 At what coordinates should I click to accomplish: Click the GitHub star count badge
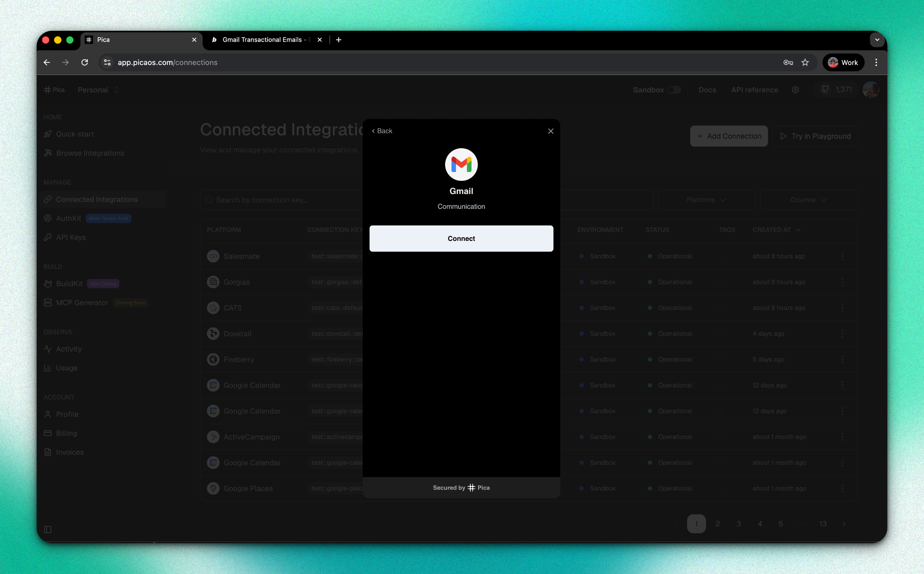(x=835, y=89)
